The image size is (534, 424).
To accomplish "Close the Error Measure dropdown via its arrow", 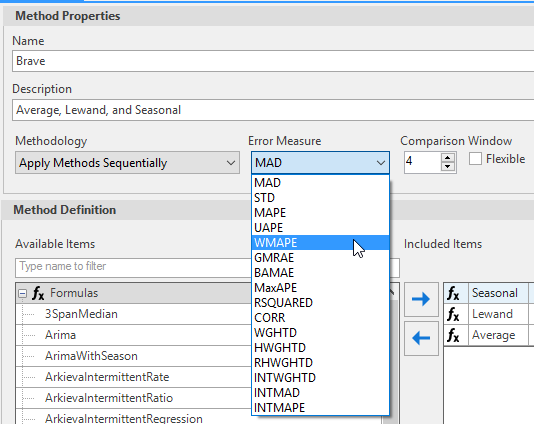I will (x=381, y=163).
